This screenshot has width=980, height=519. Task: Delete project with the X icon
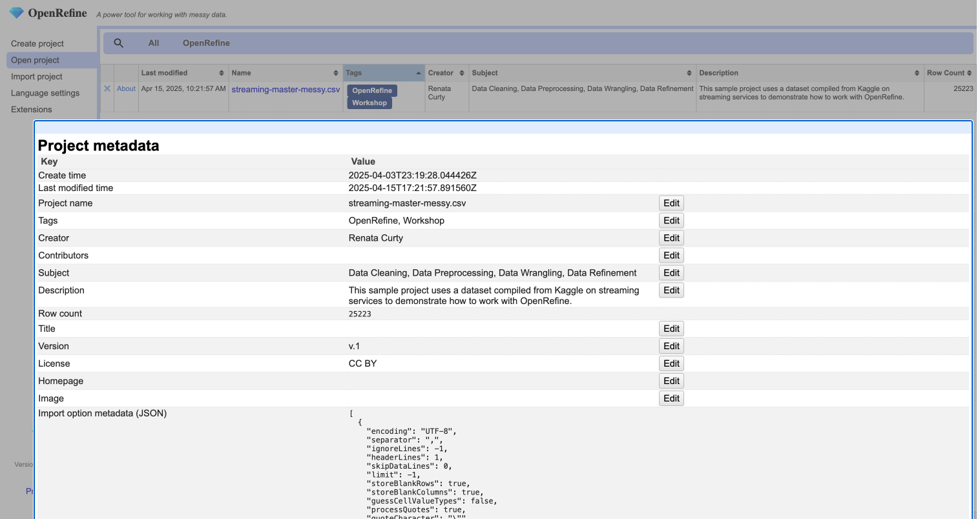[107, 88]
